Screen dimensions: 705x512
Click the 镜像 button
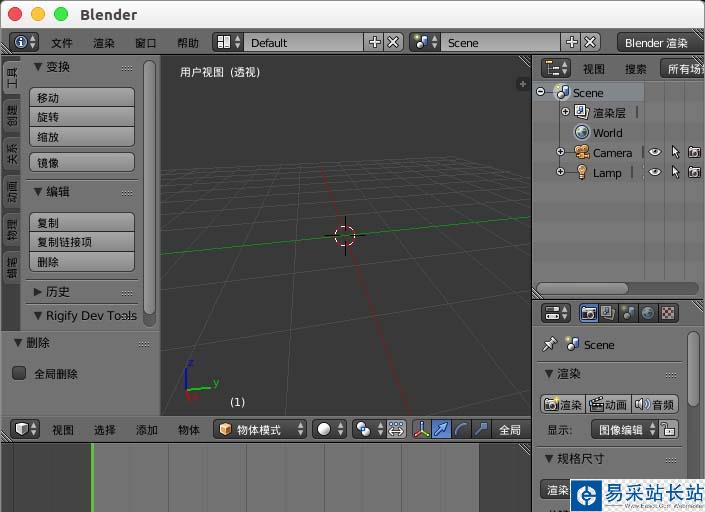click(82, 163)
